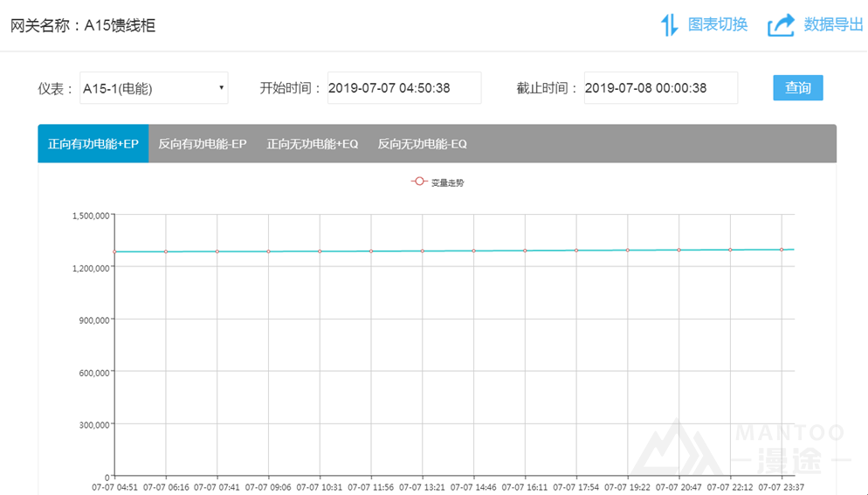The width and height of the screenshot is (868, 495).
Task: Click the last data point at 07-07 23:37
Action: point(782,250)
